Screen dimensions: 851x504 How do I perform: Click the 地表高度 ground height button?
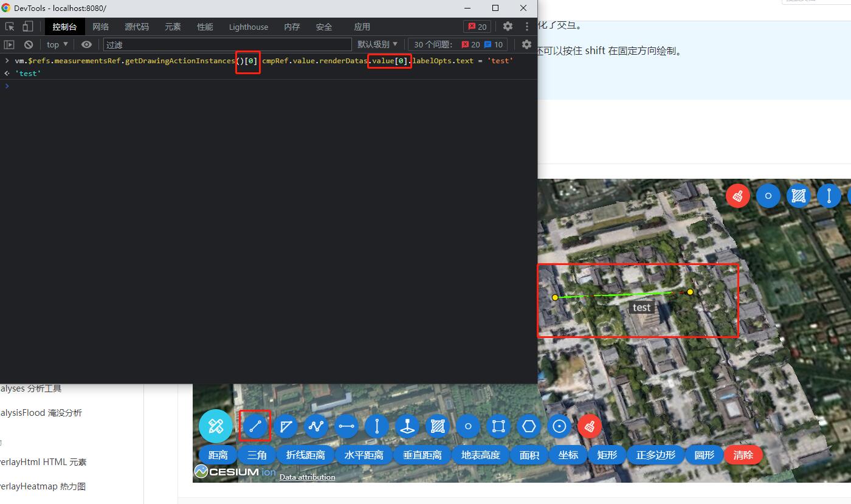480,455
